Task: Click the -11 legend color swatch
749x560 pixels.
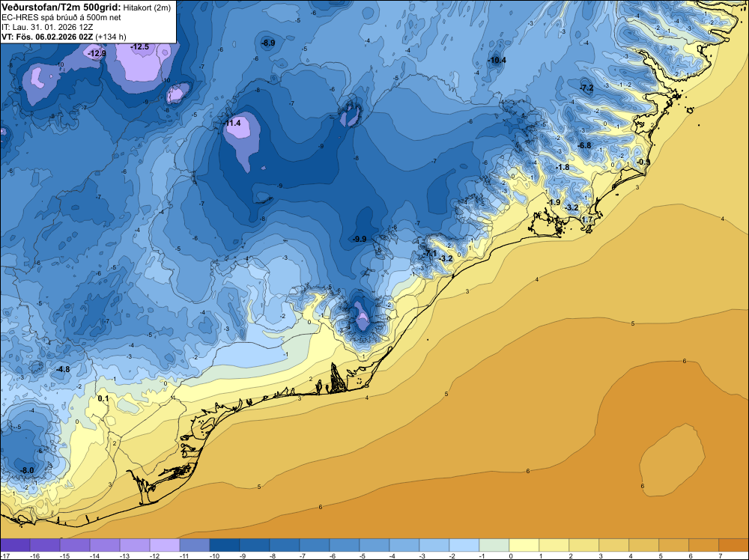Action: pyautogui.click(x=195, y=545)
